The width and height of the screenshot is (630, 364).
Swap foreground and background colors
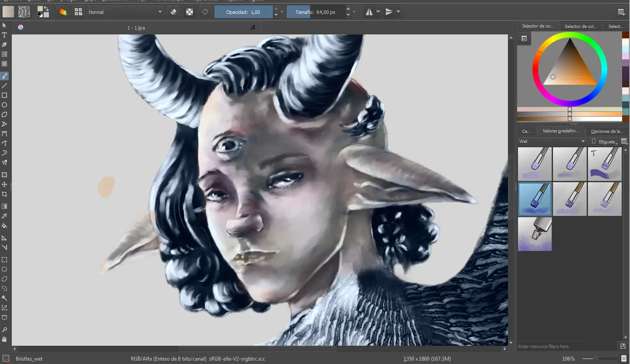click(46, 8)
